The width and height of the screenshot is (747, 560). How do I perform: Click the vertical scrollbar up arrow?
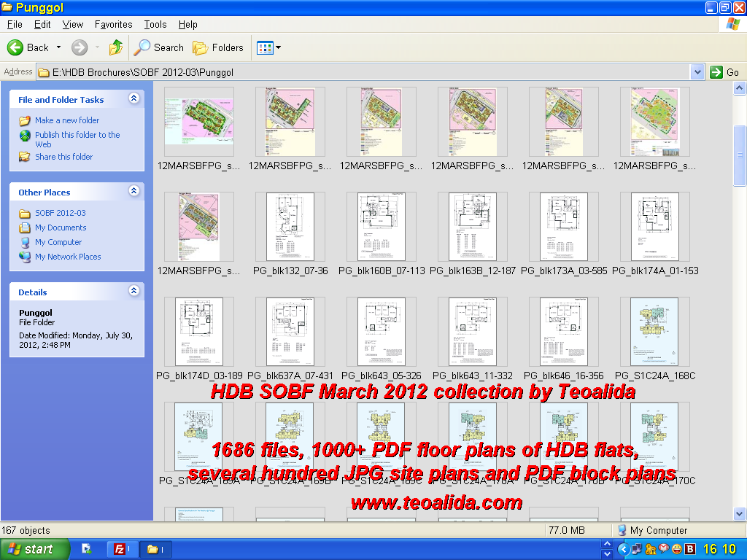(740, 88)
